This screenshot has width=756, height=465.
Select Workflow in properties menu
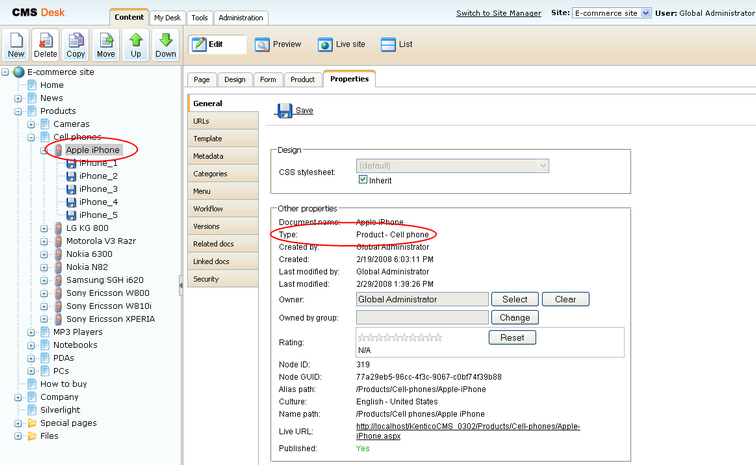pyautogui.click(x=223, y=209)
